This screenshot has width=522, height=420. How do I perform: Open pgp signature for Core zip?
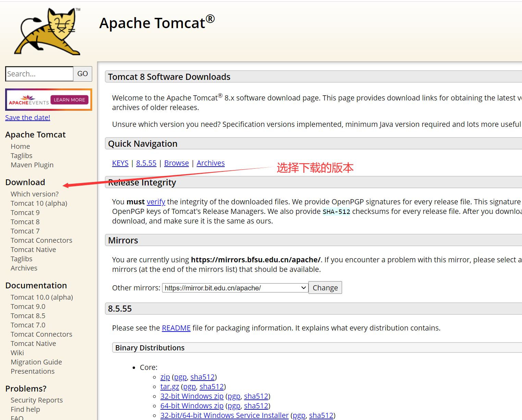tap(180, 377)
